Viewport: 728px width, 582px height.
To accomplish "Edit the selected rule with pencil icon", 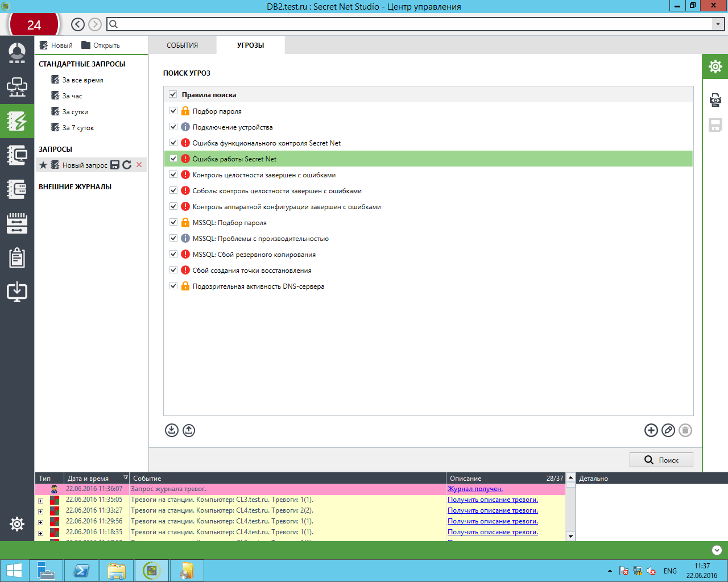I will 668,430.
